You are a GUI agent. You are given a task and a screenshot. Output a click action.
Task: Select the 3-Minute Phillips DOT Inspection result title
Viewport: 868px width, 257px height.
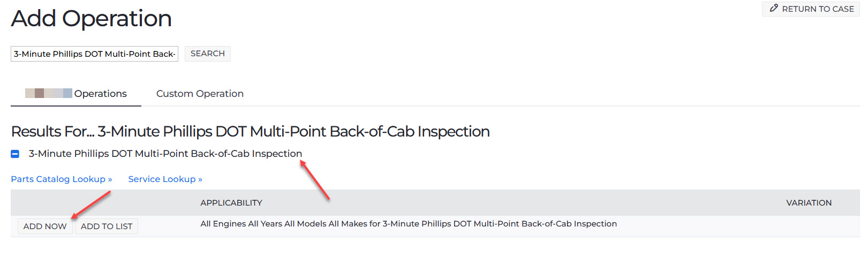[165, 154]
